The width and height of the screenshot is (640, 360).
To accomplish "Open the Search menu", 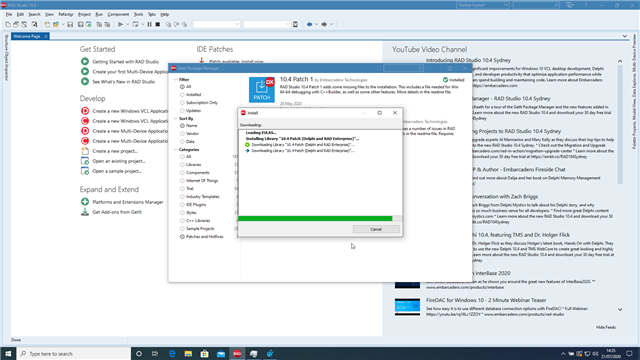I will click(34, 14).
